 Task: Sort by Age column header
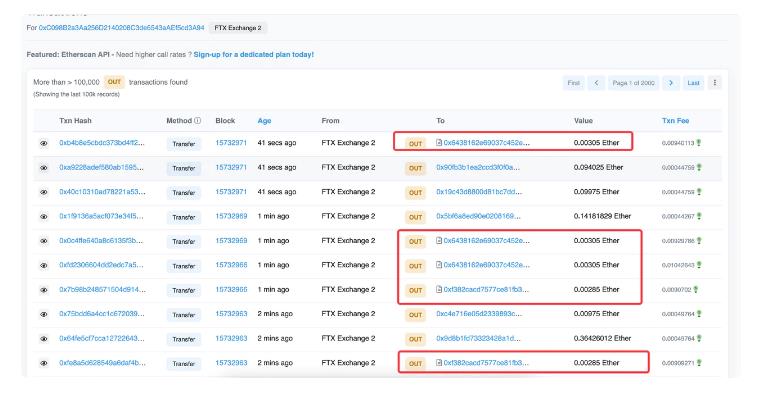(x=264, y=121)
